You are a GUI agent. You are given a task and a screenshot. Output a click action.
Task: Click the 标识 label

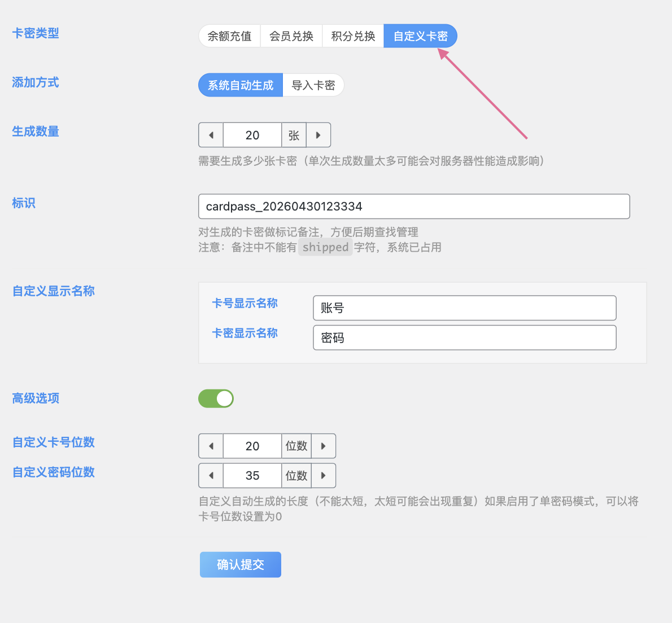tap(24, 203)
